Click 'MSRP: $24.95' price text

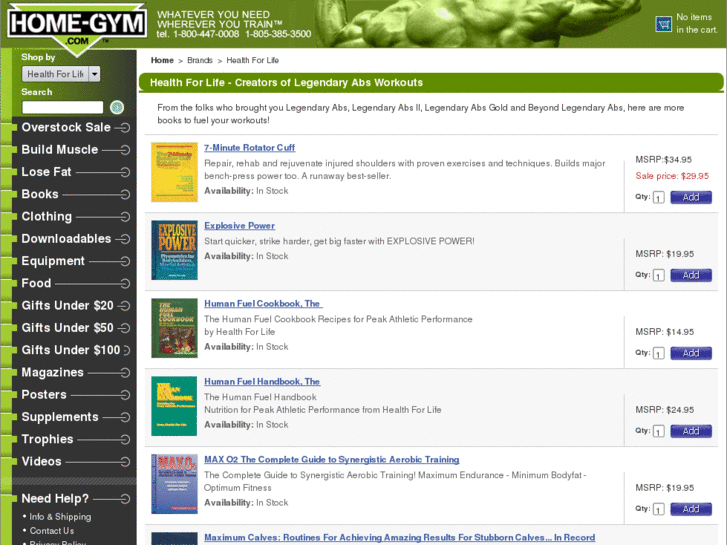pyautogui.click(x=664, y=410)
